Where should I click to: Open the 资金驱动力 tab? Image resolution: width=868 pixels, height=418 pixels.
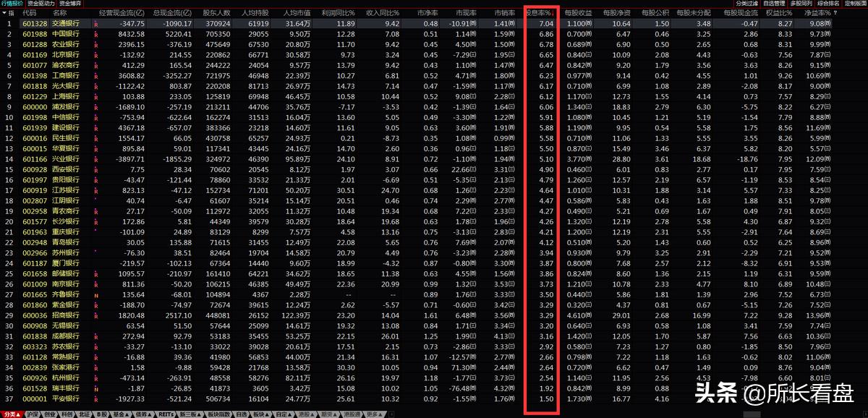pyautogui.click(x=41, y=4)
